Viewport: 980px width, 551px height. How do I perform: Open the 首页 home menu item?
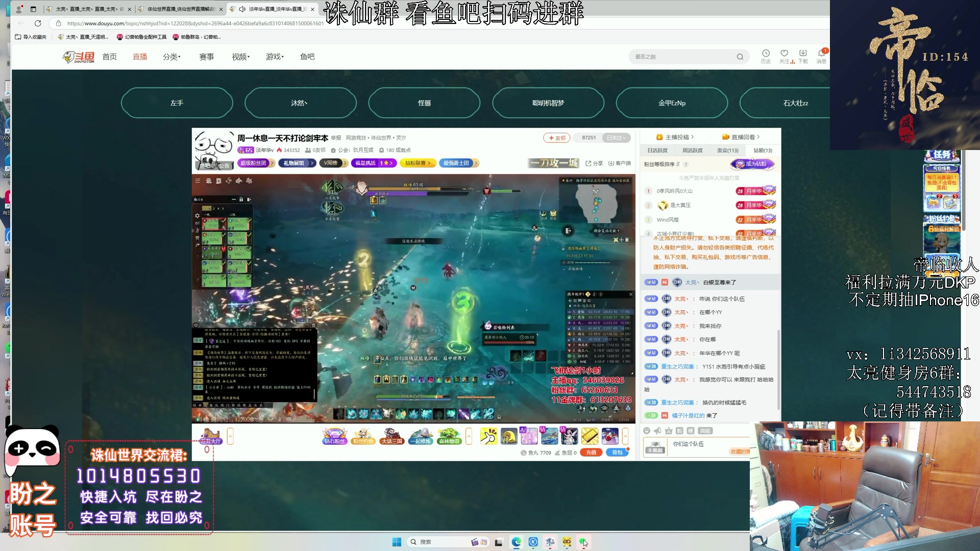click(x=109, y=57)
